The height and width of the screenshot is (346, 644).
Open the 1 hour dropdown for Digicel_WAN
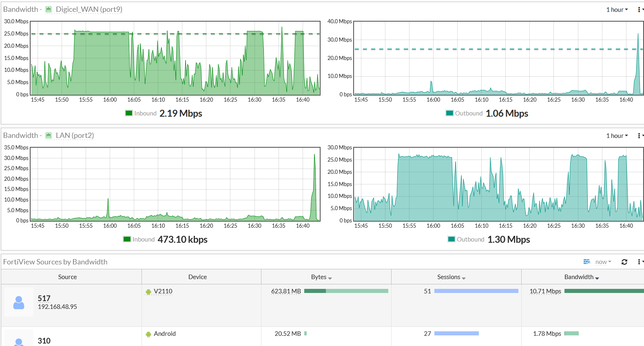point(617,9)
